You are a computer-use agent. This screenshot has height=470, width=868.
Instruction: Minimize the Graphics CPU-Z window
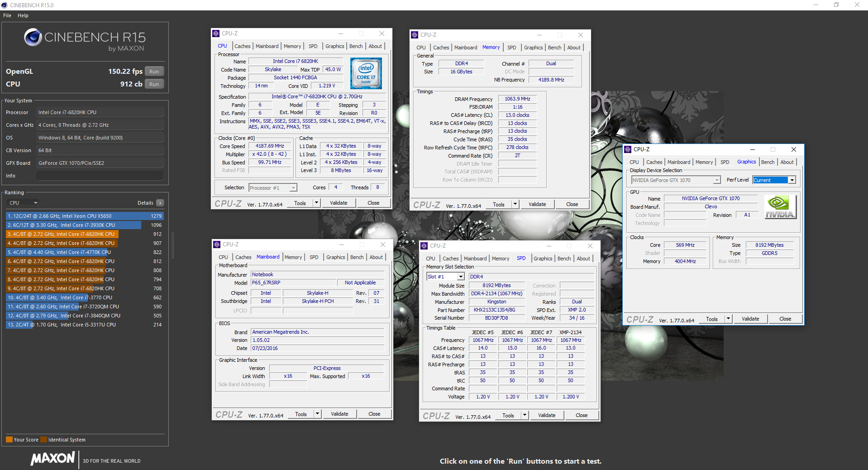pos(752,149)
